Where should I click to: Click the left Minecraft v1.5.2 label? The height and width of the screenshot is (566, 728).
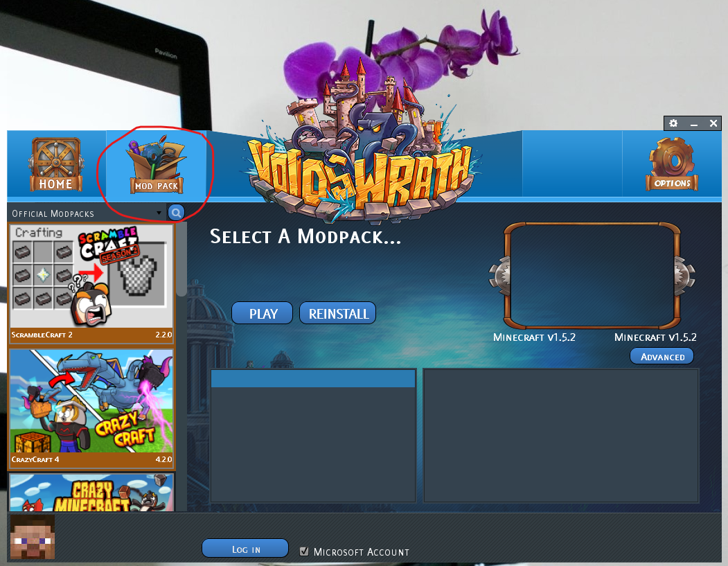pyautogui.click(x=534, y=337)
